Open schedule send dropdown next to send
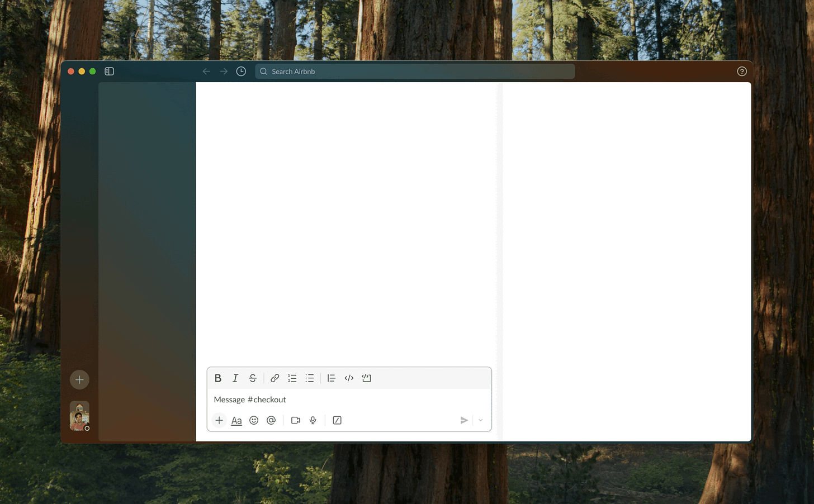814x504 pixels. pos(481,420)
